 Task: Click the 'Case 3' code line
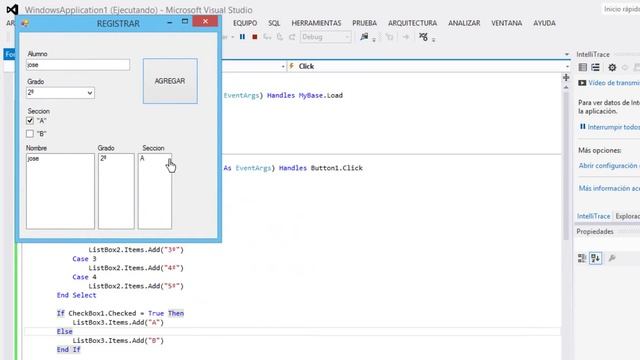(84, 259)
